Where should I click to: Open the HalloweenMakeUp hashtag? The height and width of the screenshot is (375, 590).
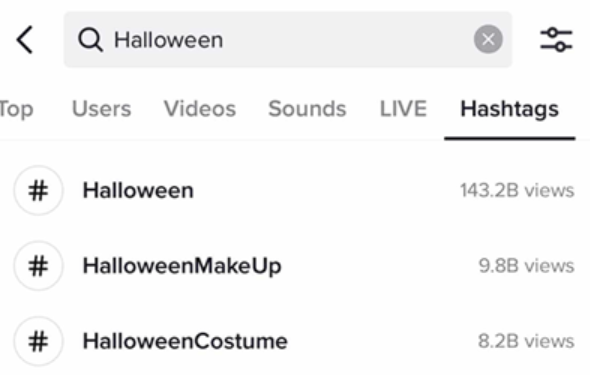tap(295, 266)
